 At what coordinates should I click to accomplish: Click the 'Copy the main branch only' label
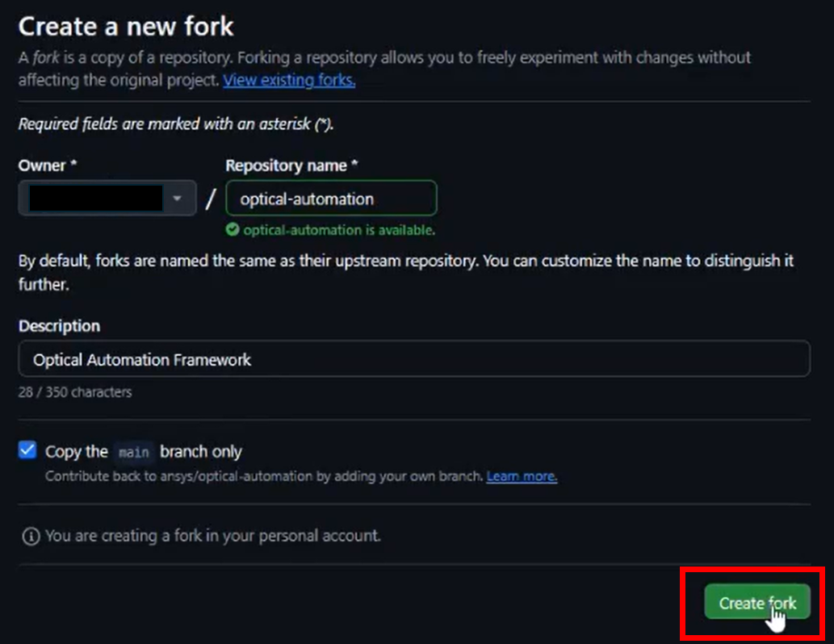point(144,452)
